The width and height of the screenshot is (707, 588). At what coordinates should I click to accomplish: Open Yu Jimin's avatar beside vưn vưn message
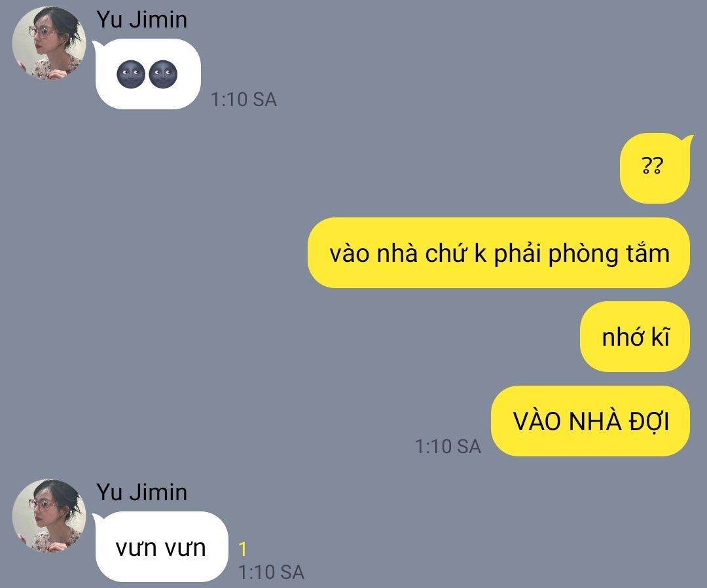48,516
